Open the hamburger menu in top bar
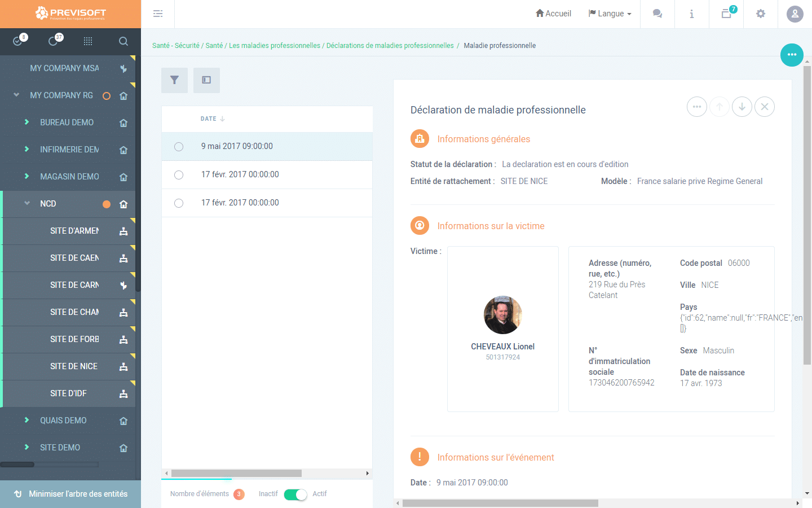812x508 pixels. point(158,14)
